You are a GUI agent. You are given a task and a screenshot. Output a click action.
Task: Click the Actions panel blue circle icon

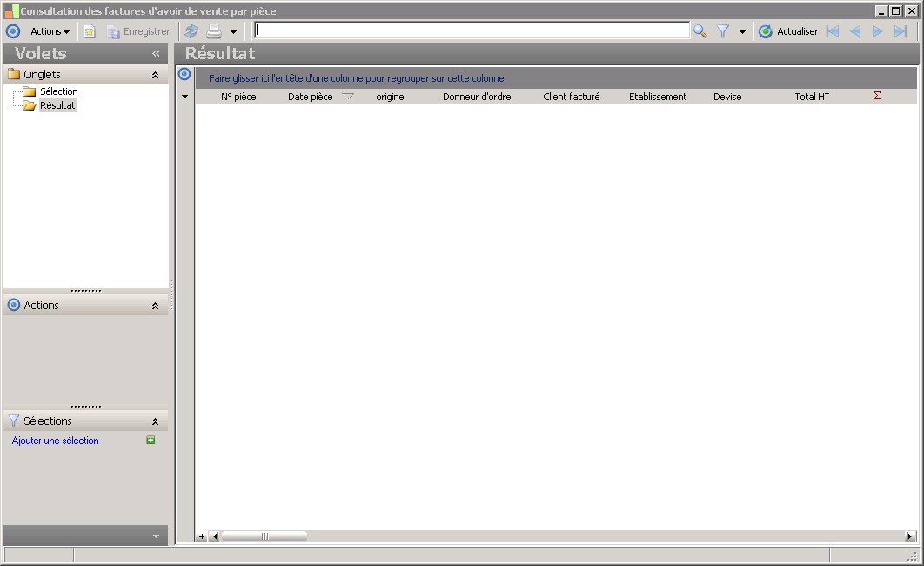tap(14, 306)
